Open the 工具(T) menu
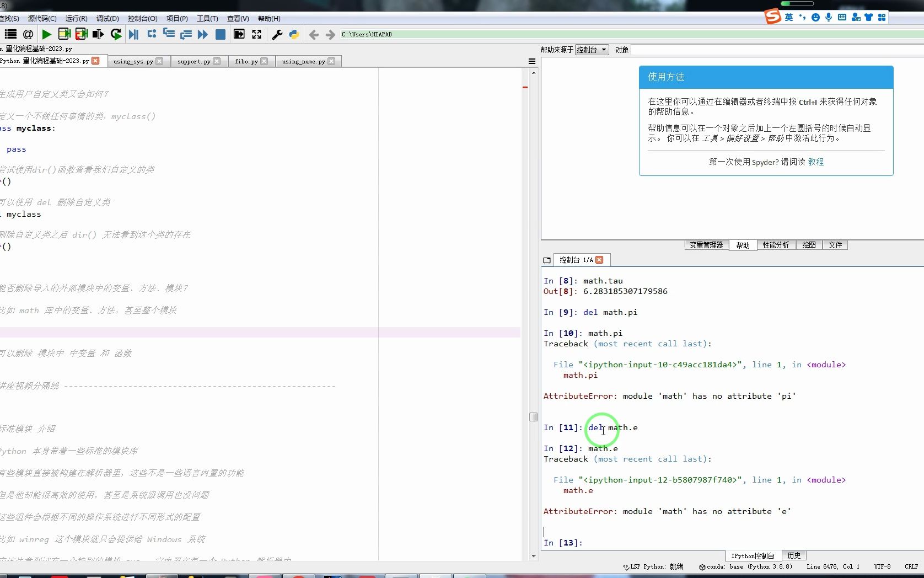Viewport: 924px width, 578px height. pyautogui.click(x=207, y=18)
